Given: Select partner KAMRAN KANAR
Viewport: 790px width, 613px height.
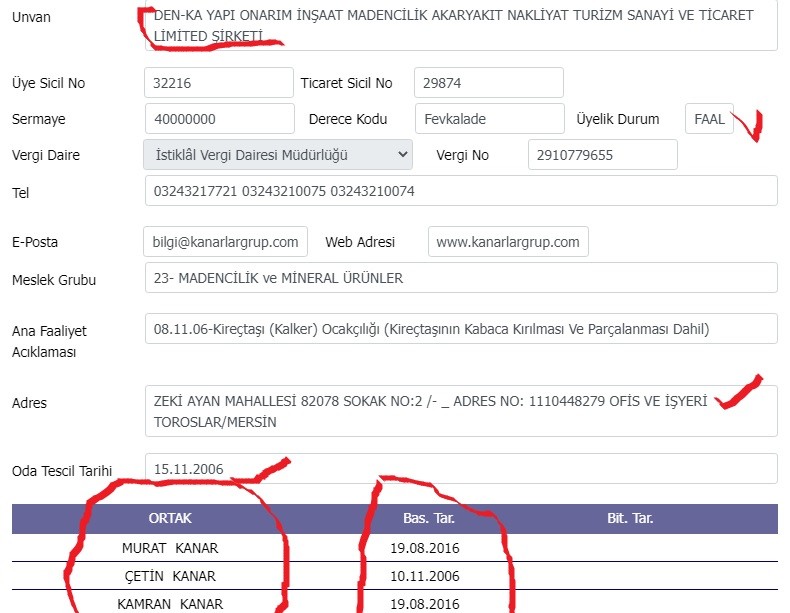Looking at the screenshot, I should tap(170, 604).
